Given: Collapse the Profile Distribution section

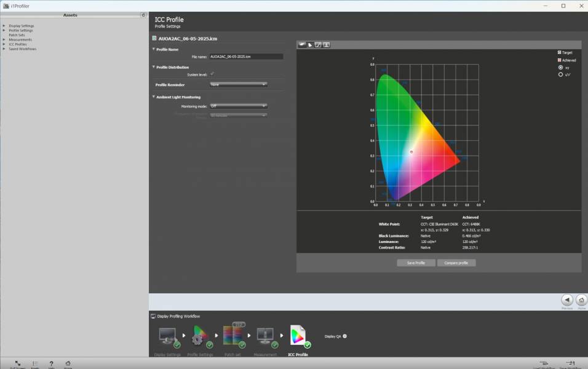Looking at the screenshot, I should (153, 67).
